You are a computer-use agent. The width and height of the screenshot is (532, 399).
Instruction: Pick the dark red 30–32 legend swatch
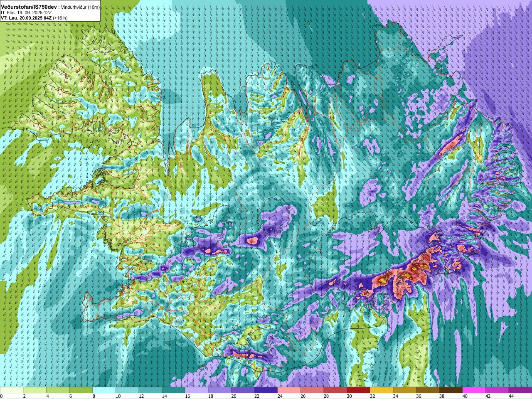(x=358, y=390)
